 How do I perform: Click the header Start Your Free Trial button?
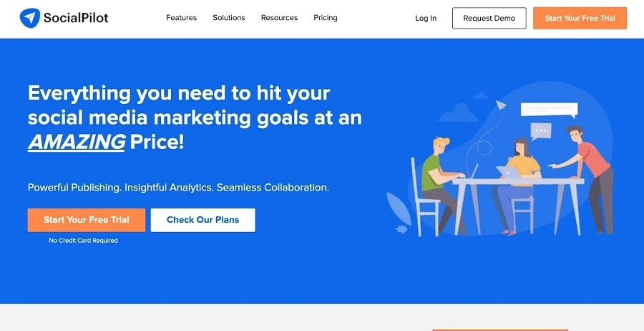click(580, 19)
